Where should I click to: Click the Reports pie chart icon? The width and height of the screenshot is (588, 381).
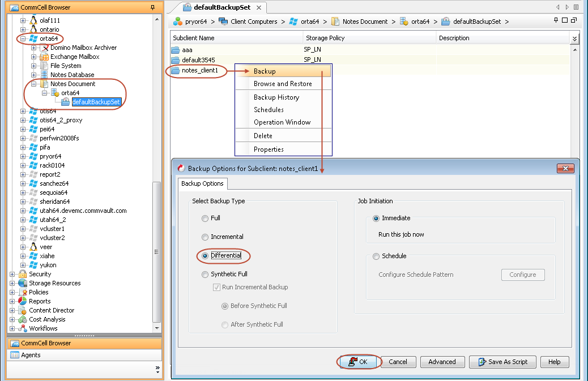[23, 301]
